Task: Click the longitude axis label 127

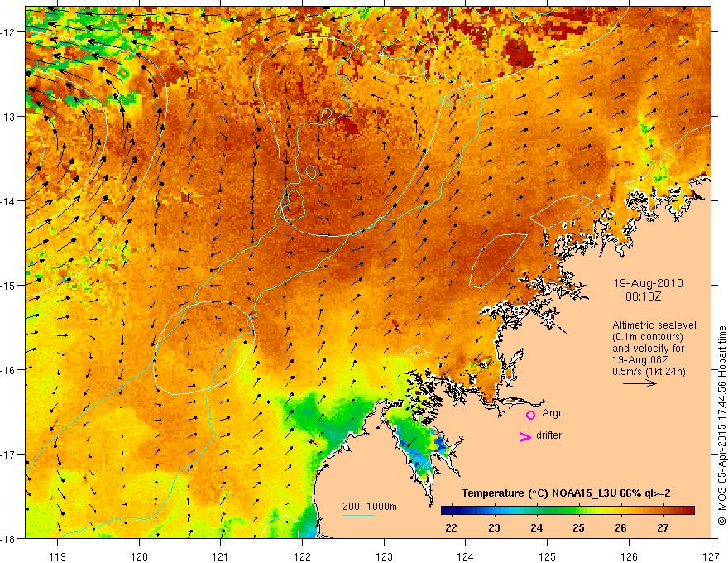Action: [x=711, y=556]
